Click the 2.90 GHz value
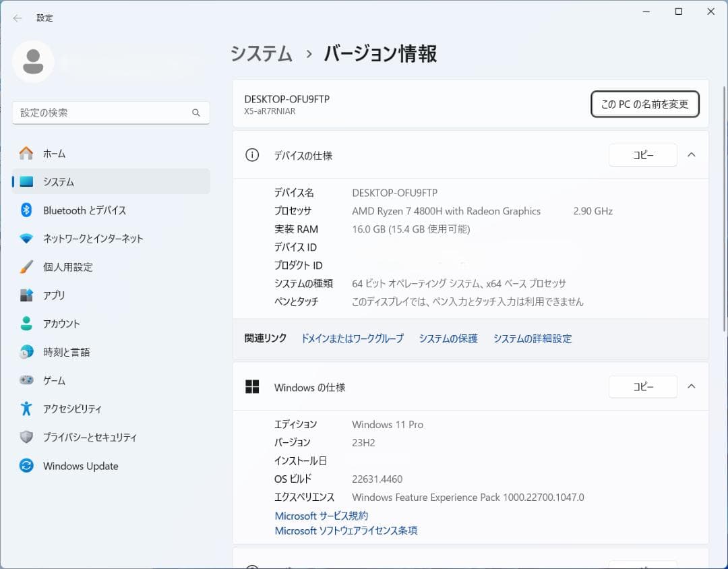Screen dimensions: 728x569 (593, 211)
